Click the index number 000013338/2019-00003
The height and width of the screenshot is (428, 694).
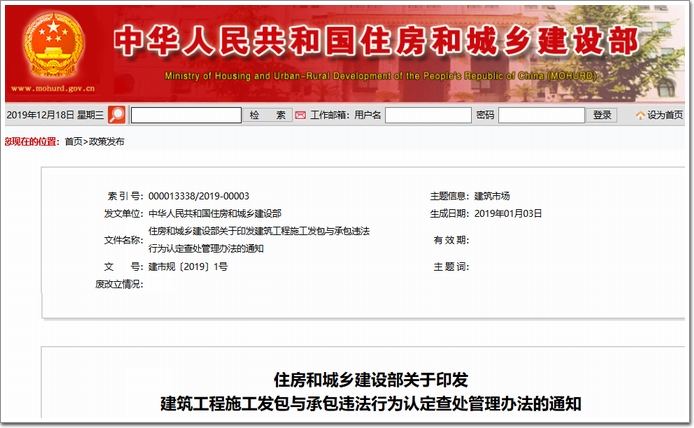click(x=199, y=196)
